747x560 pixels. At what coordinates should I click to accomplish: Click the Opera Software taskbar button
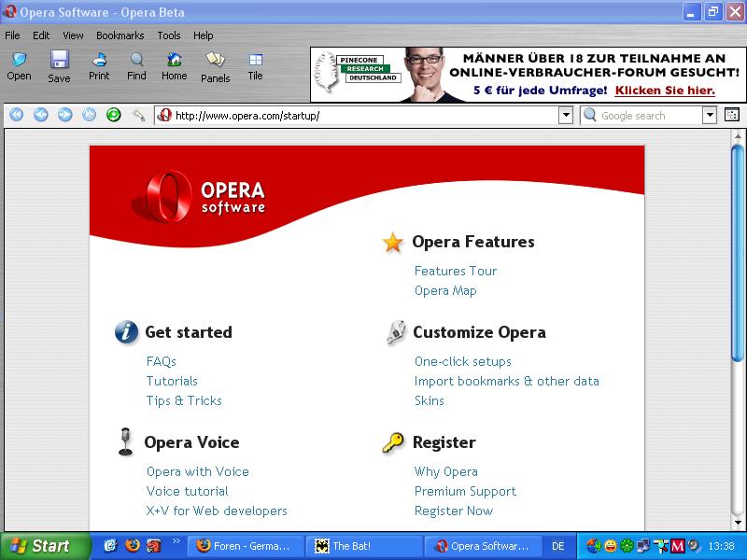pos(484,546)
